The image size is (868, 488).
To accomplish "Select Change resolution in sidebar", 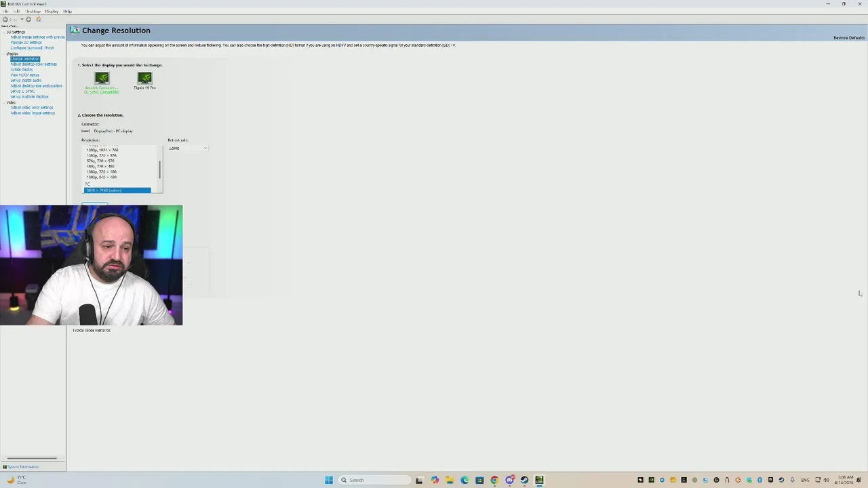I will (x=25, y=59).
